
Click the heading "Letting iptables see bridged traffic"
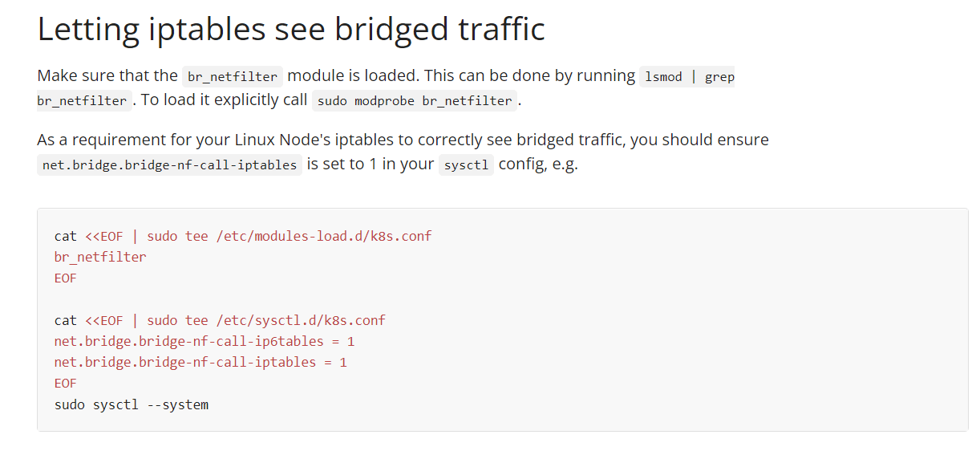(x=291, y=30)
